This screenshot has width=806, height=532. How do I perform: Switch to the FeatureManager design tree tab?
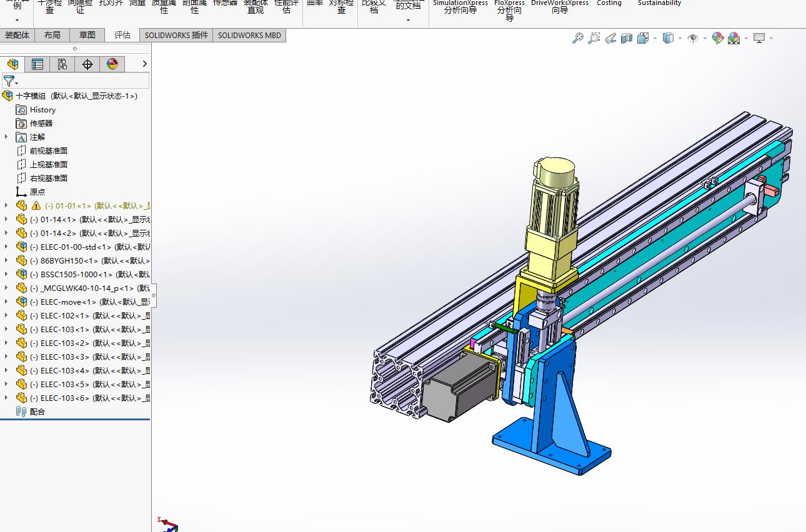tap(12, 64)
